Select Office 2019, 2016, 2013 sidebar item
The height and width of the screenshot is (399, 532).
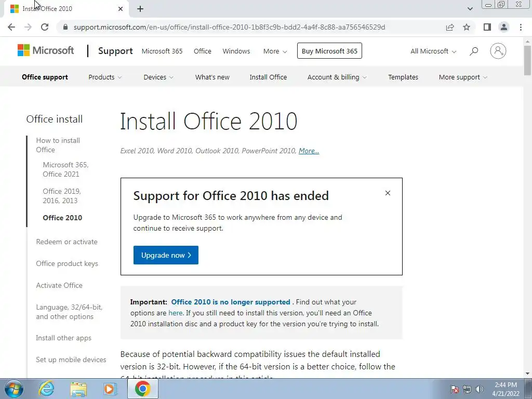tap(62, 196)
